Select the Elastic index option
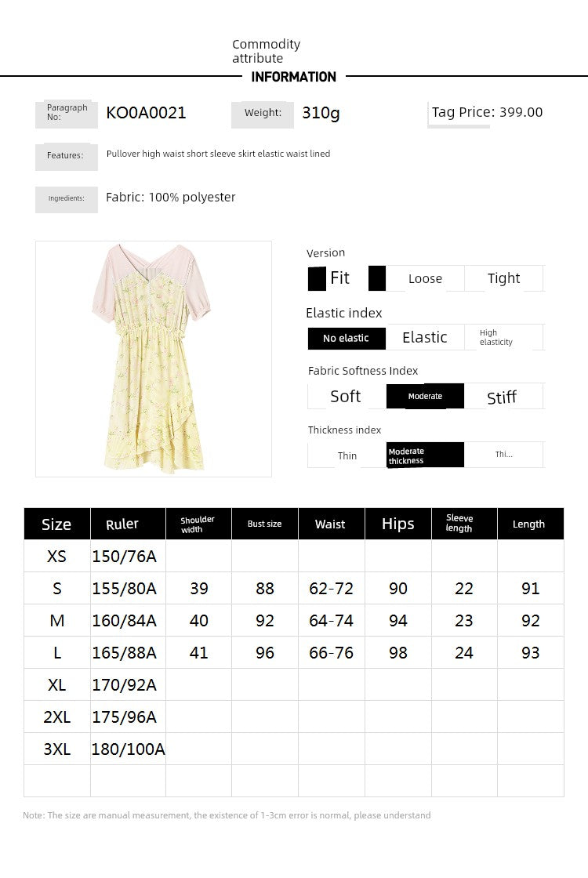Image resolution: width=588 pixels, height=878 pixels. click(x=425, y=338)
